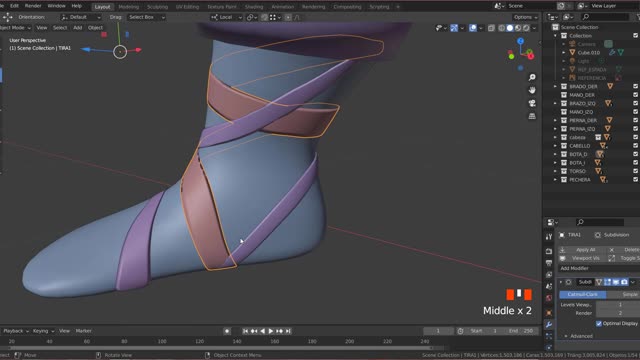Toggle subdivision modifier viewport display
This screenshot has width=640, height=360.
[x=616, y=282]
